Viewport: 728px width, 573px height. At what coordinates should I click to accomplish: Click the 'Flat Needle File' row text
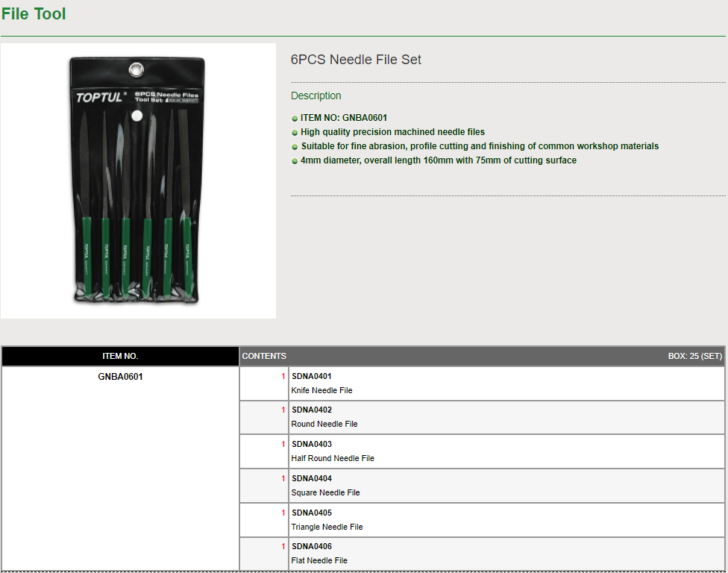[319, 560]
